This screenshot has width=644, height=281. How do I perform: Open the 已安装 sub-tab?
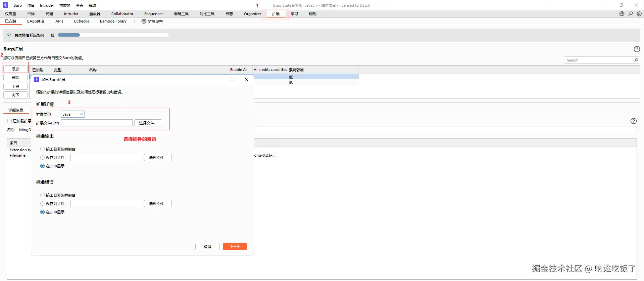tap(11, 21)
